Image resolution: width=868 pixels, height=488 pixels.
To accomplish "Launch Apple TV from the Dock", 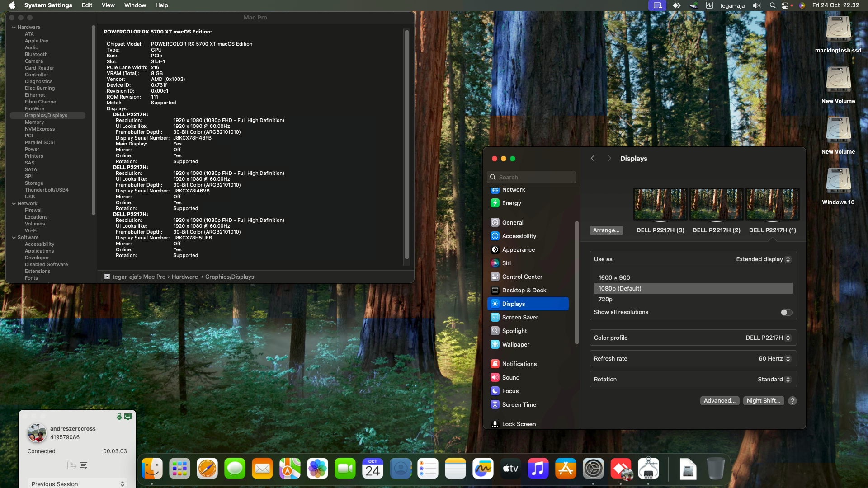I will [510, 469].
